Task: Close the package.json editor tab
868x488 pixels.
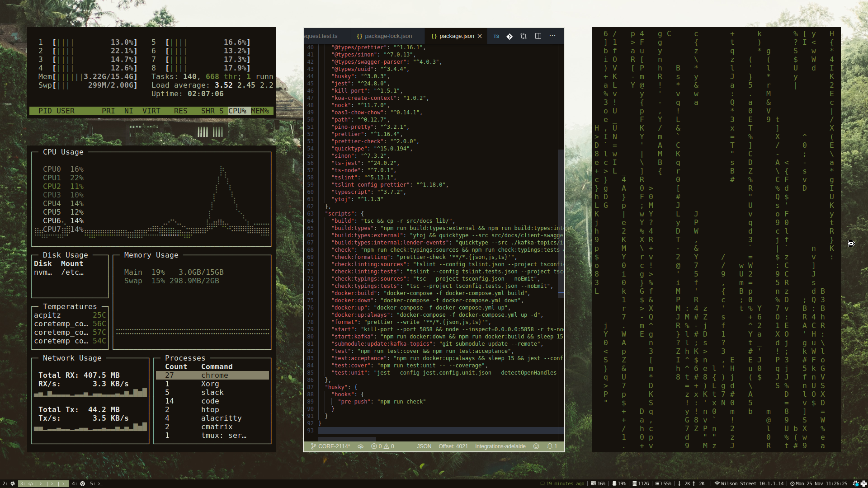Action: pyautogui.click(x=480, y=36)
